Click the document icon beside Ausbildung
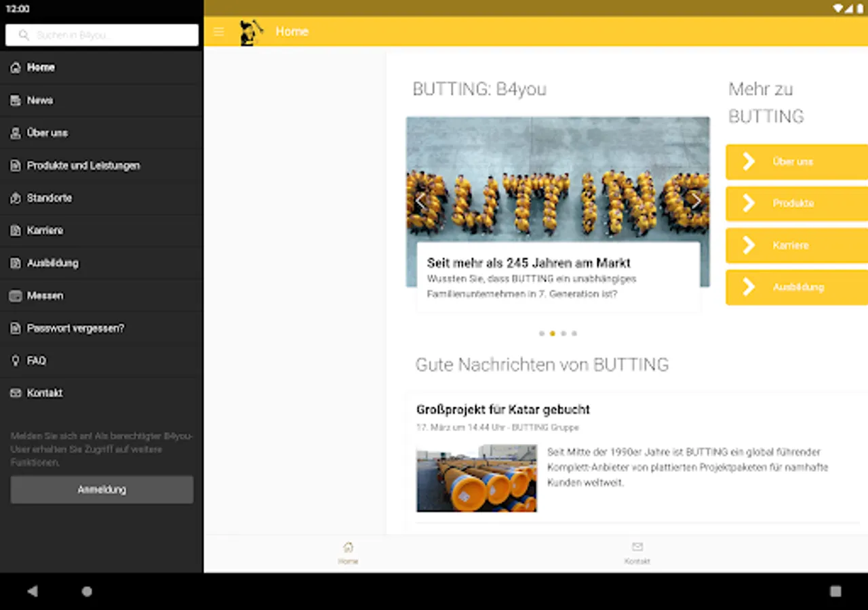The width and height of the screenshot is (868, 610). [x=16, y=263]
